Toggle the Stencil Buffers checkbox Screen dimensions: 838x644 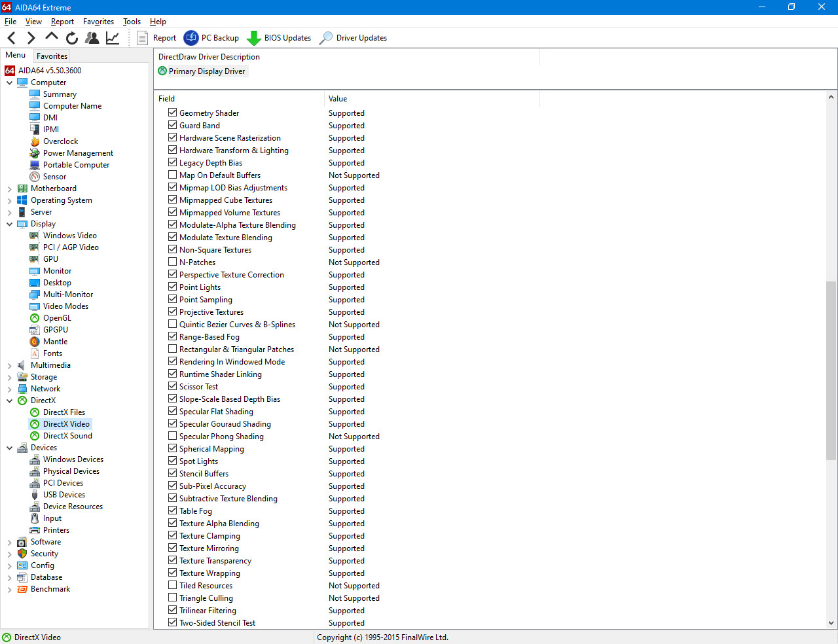point(173,473)
